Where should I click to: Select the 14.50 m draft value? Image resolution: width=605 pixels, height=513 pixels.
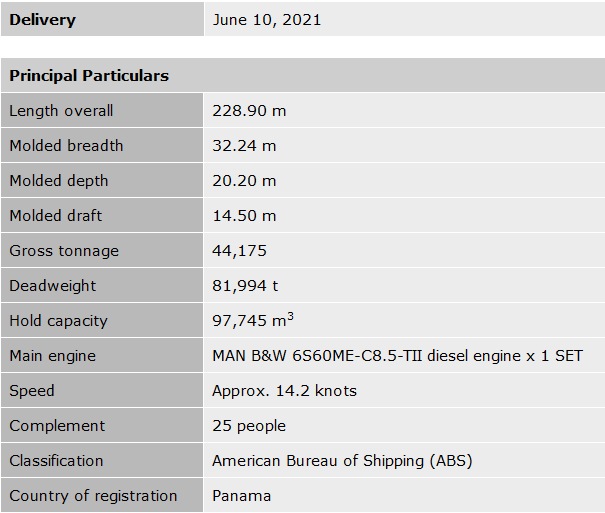point(244,216)
